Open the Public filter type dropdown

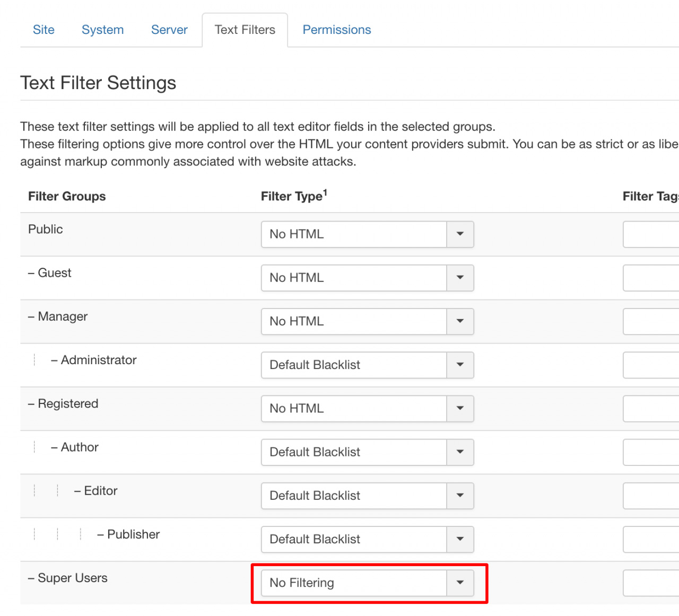[367, 234]
